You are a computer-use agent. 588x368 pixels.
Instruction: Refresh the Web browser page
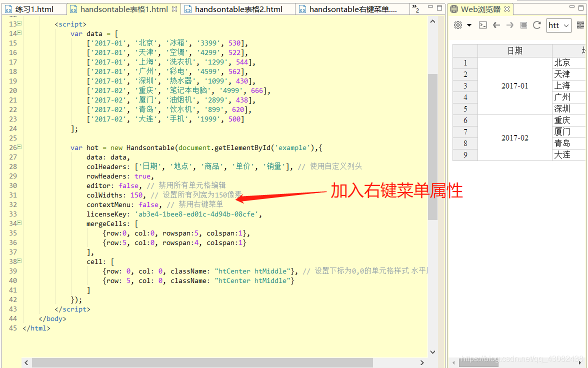(x=537, y=25)
